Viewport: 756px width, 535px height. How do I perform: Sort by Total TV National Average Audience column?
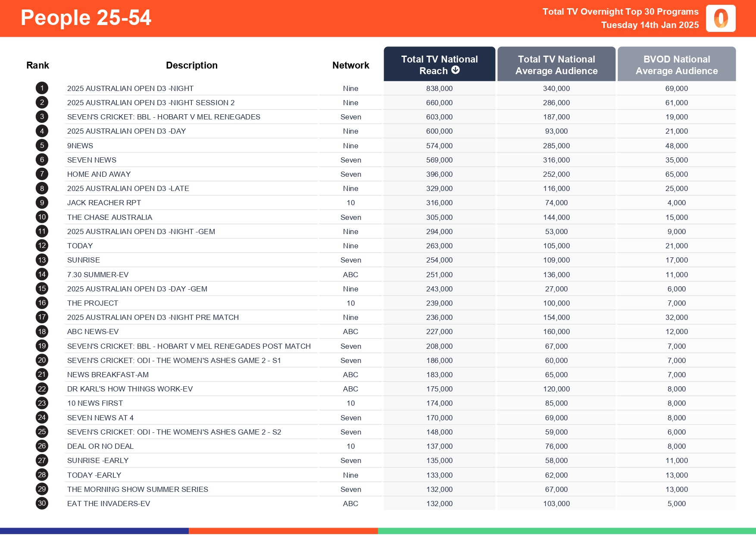(x=556, y=64)
